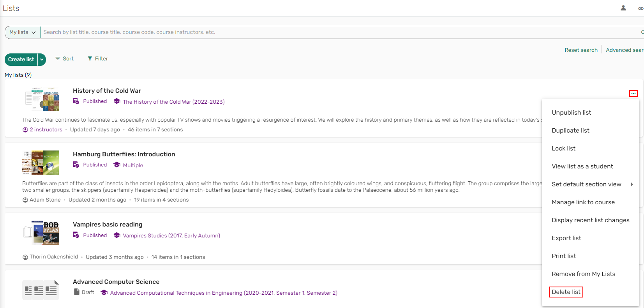Open the Sort options

pos(64,58)
